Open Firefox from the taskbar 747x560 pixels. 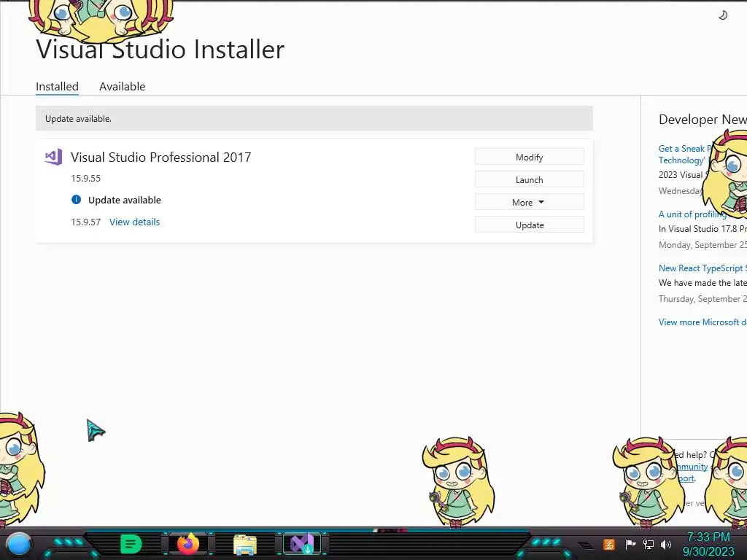(x=188, y=544)
